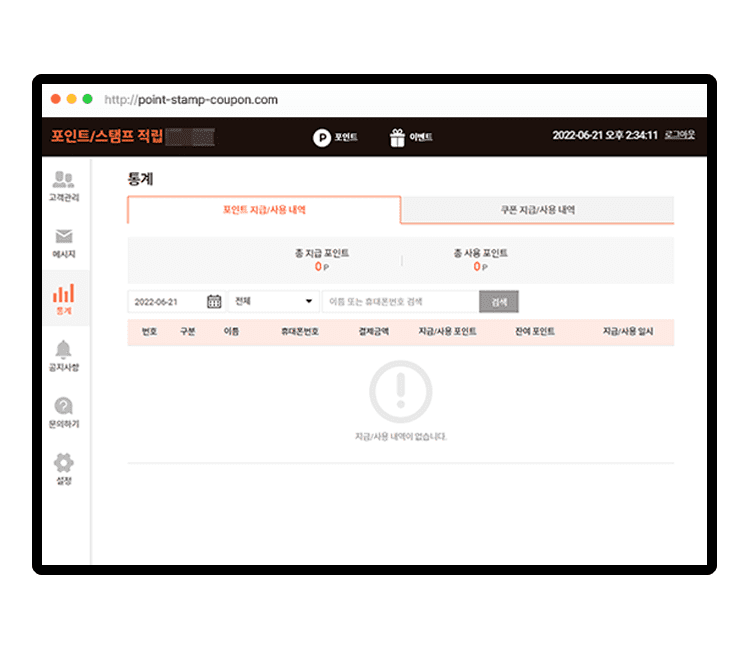
Task: Click the 로그아웃 logout link
Action: tap(679, 135)
